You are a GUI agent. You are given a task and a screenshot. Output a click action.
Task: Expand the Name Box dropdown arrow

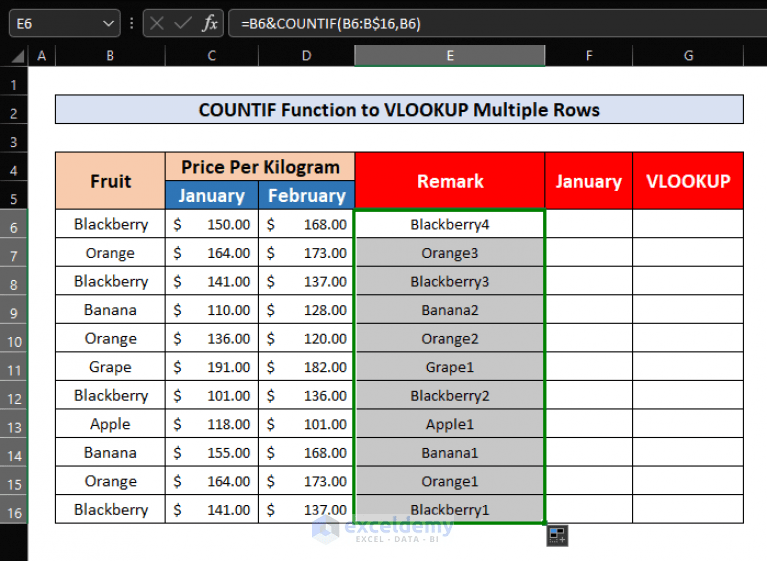[108, 23]
